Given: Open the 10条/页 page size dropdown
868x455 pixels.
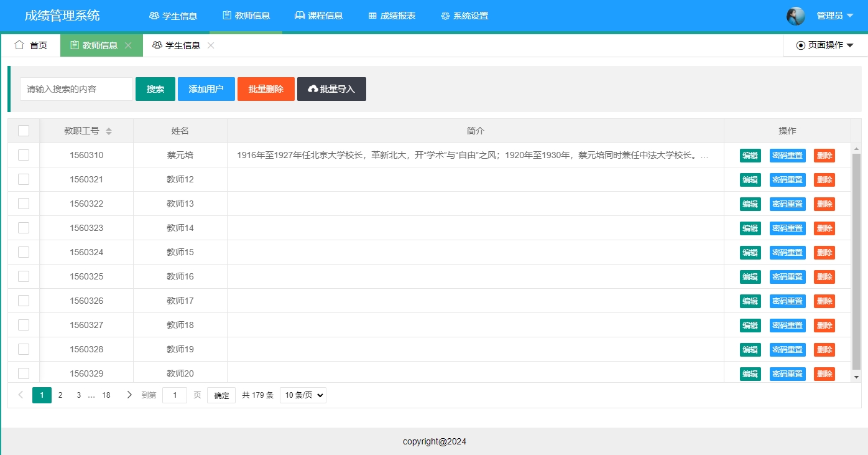Looking at the screenshot, I should [x=303, y=395].
